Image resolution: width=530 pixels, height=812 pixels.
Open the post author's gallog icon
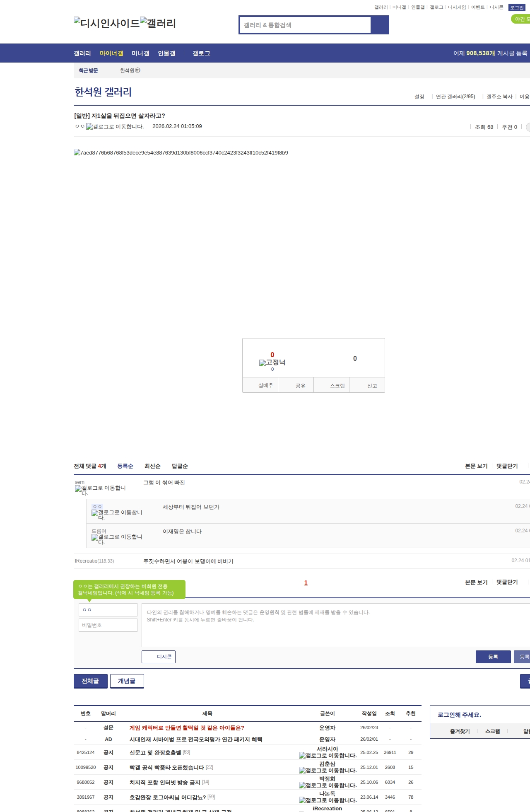[x=115, y=127]
